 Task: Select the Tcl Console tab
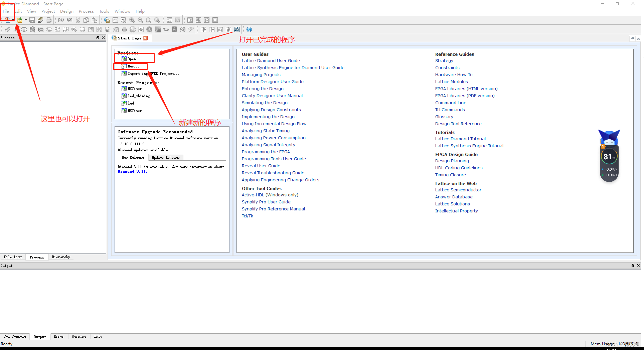pos(15,336)
